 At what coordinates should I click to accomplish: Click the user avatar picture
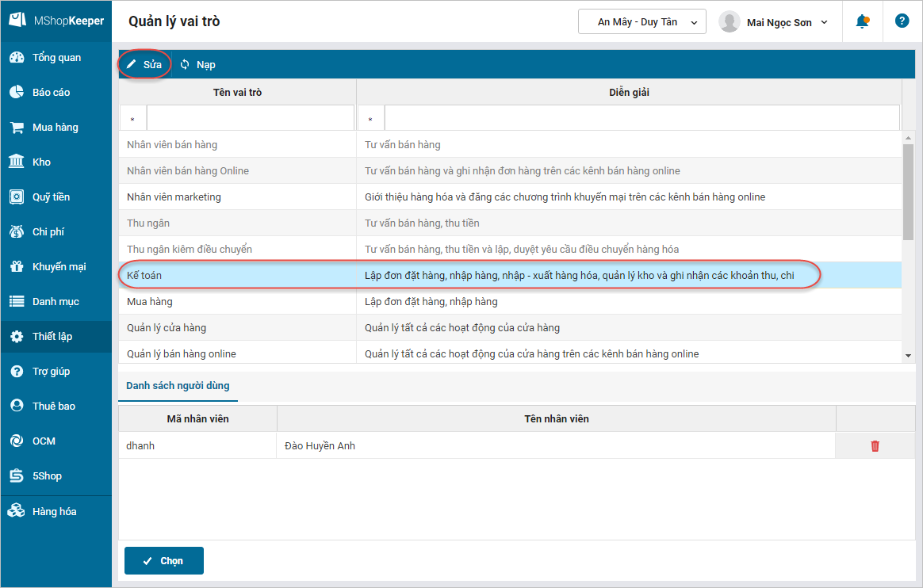730,21
